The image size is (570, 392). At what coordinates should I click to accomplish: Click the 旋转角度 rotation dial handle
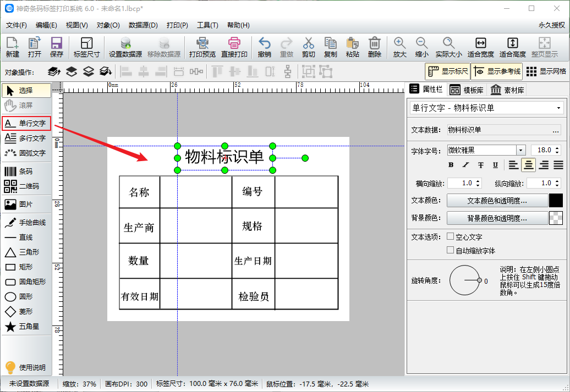coord(479,280)
